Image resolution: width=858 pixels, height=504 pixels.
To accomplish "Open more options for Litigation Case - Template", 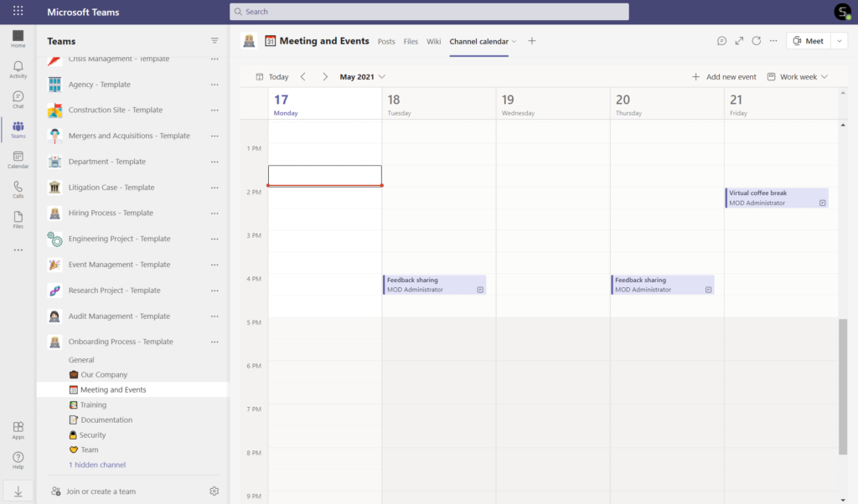I will click(x=214, y=188).
